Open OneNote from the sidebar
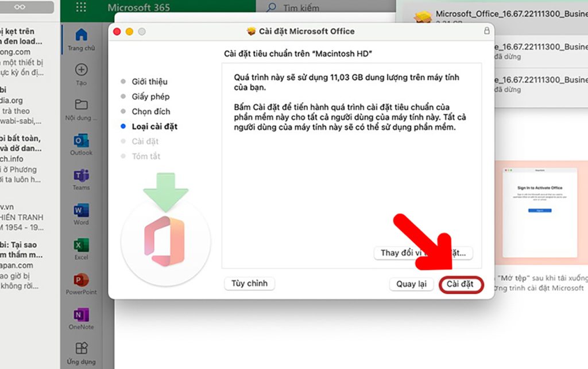 [81, 317]
